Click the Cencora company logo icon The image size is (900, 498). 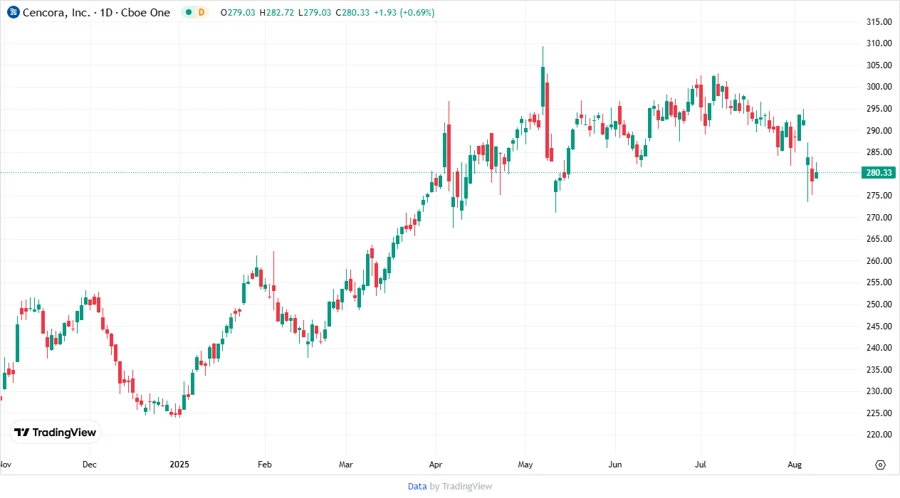pos(13,12)
